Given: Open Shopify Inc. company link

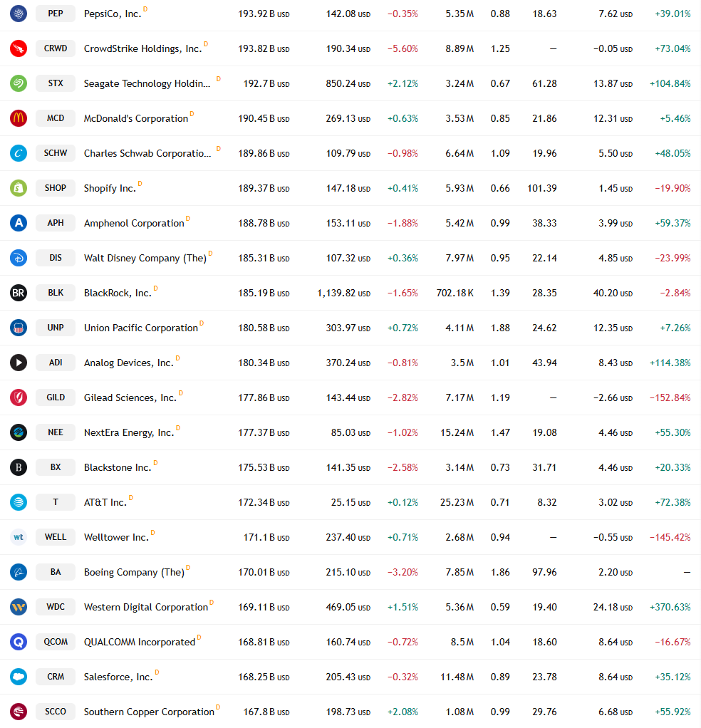Looking at the screenshot, I should tap(110, 189).
